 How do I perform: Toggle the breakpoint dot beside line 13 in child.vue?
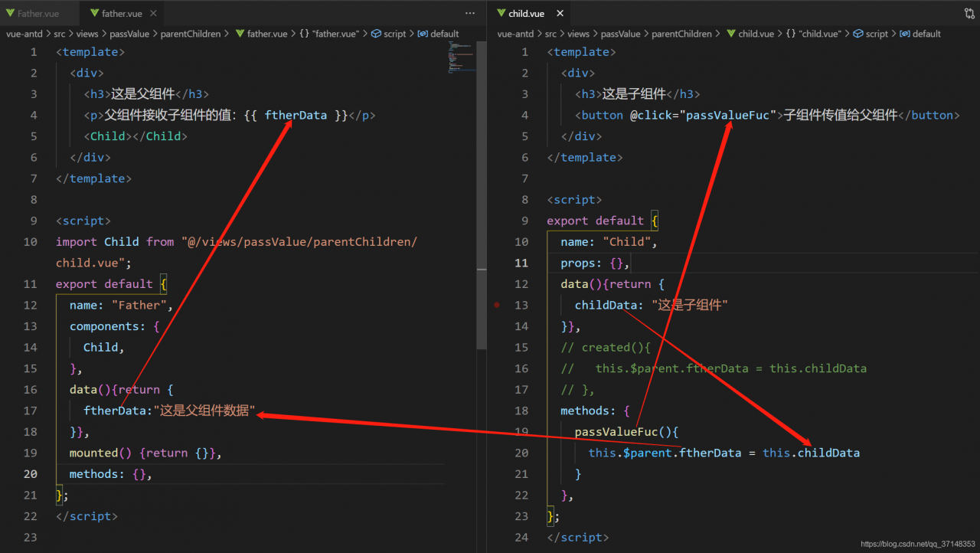(498, 305)
